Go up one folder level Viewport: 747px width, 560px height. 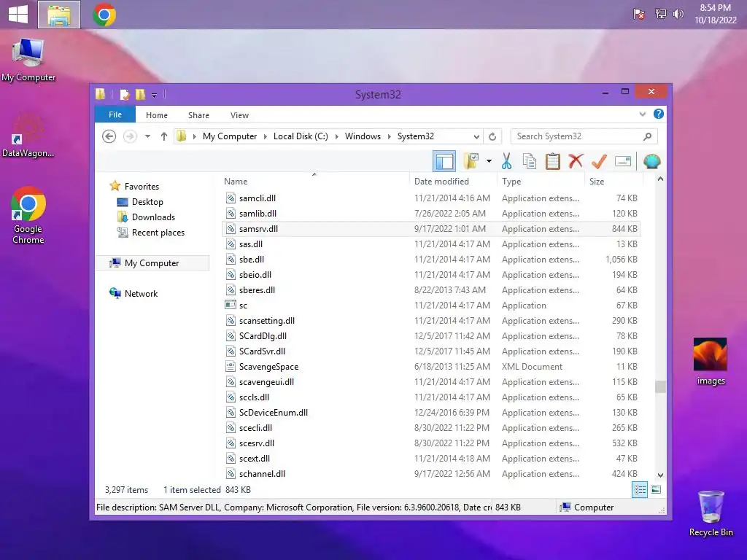(x=164, y=136)
